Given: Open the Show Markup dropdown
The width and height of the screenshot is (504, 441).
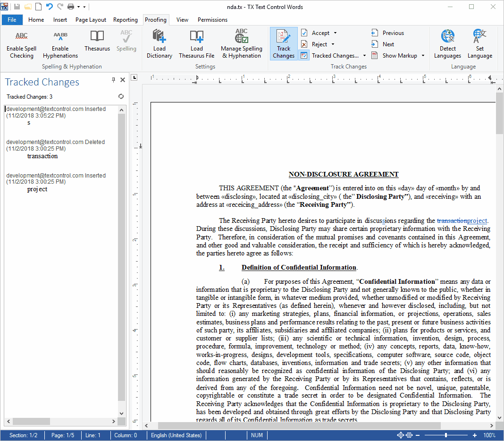Looking at the screenshot, I should pyautogui.click(x=423, y=56).
